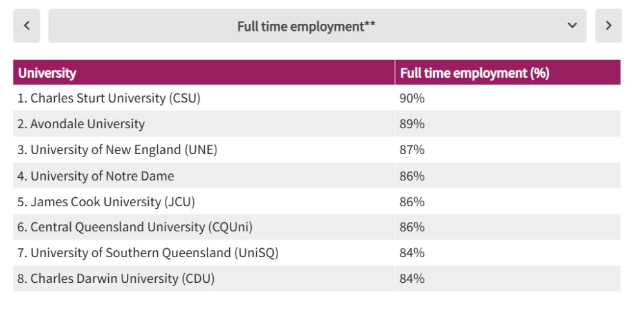Click the University column header
The width and height of the screenshot is (644, 310).
tap(47, 73)
